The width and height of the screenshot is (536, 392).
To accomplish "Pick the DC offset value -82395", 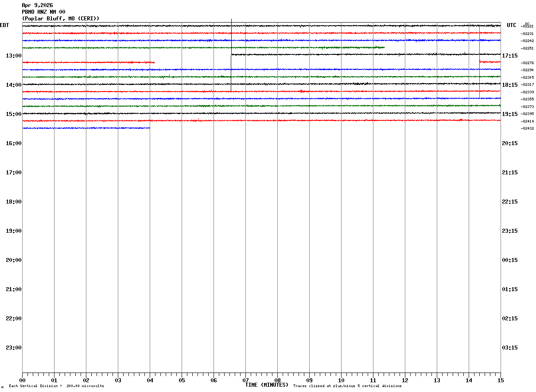I will point(528,114).
